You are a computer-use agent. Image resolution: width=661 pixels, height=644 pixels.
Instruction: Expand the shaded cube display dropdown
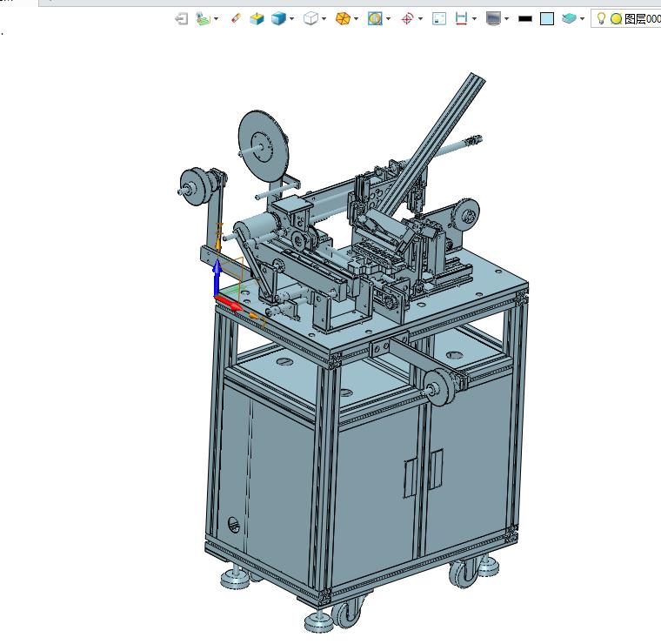click(x=291, y=19)
